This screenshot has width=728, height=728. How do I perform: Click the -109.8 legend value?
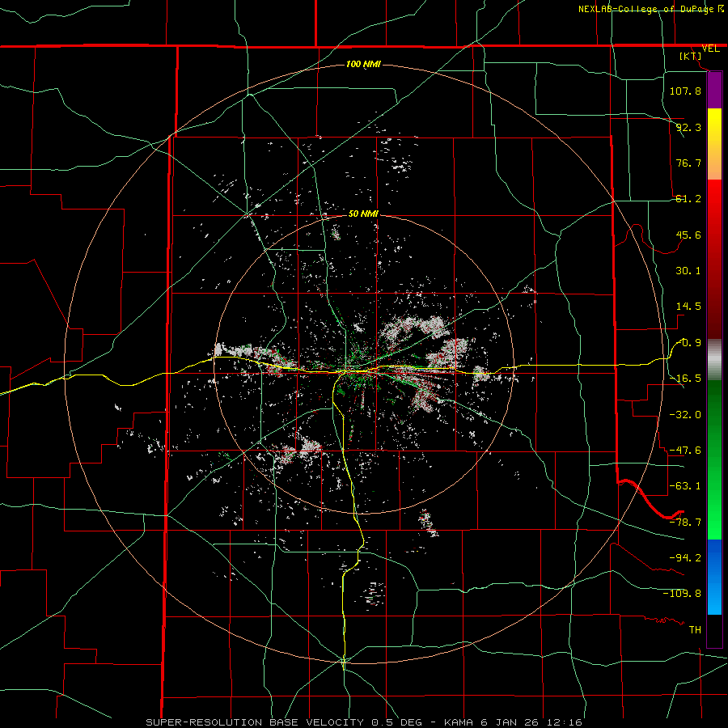(x=682, y=594)
